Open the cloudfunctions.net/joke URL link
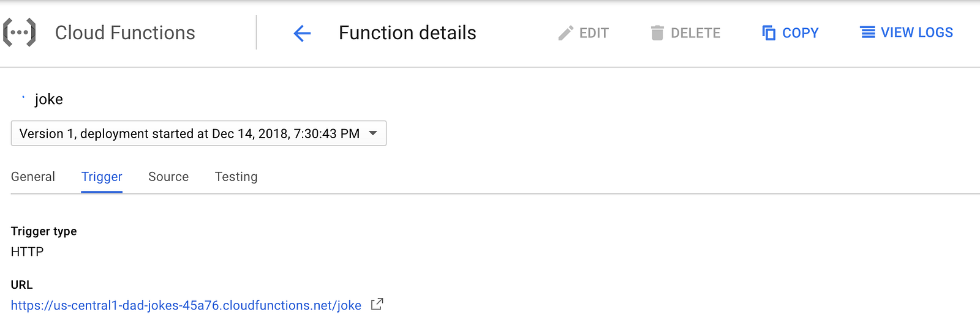980x334 pixels. 186,305
